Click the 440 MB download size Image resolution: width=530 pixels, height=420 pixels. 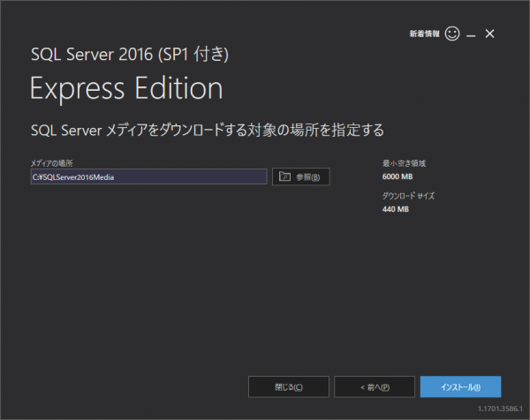pyautogui.click(x=396, y=209)
